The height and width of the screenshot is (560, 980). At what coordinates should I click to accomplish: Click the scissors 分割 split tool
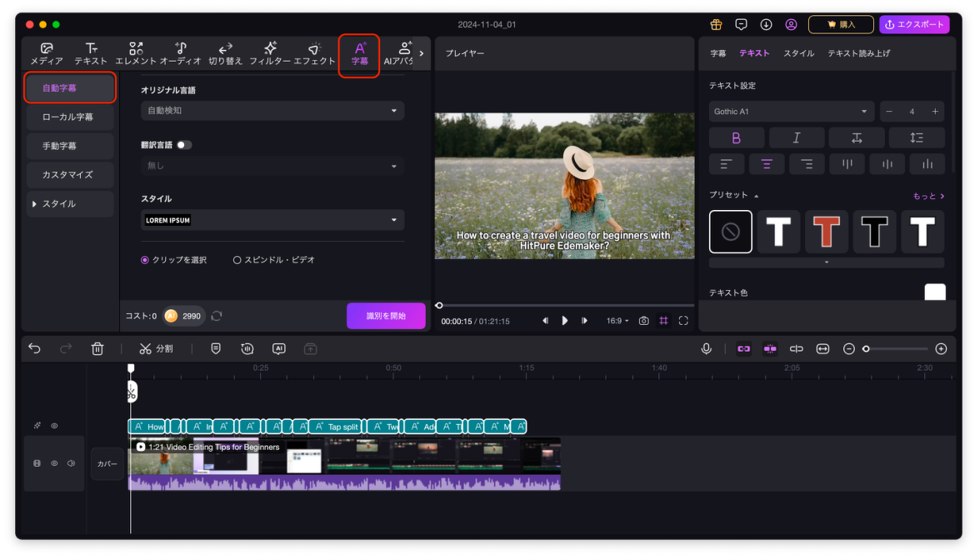coord(156,348)
